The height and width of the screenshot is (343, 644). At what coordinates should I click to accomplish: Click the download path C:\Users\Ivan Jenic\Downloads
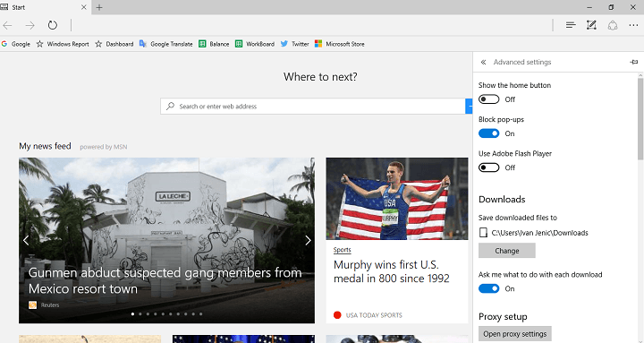click(539, 233)
